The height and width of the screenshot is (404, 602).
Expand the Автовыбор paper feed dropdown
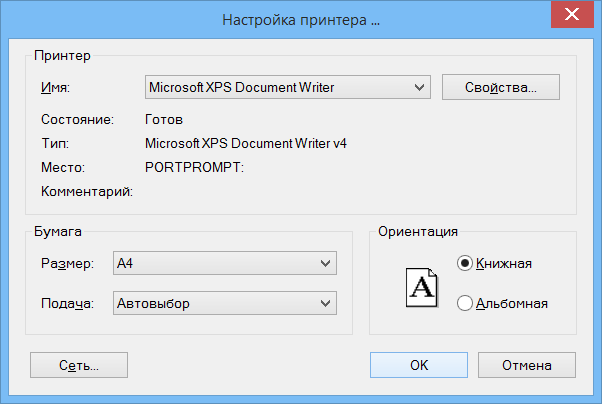point(225,303)
